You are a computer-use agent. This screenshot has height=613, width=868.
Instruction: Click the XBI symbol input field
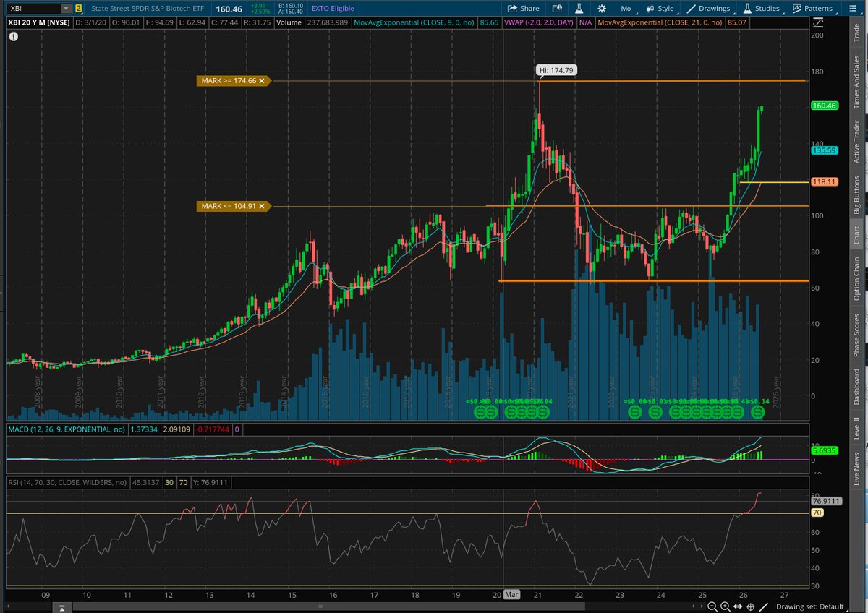pyautogui.click(x=33, y=9)
